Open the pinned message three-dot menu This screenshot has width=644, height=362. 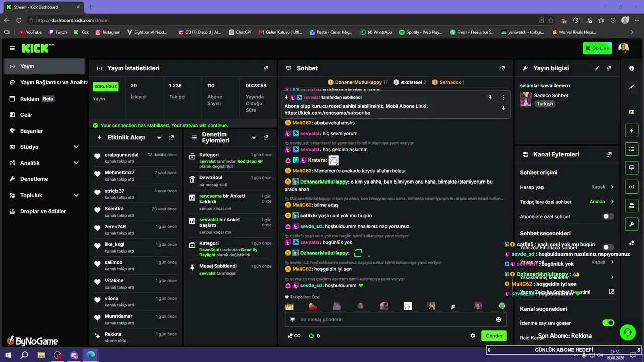tap(503, 97)
